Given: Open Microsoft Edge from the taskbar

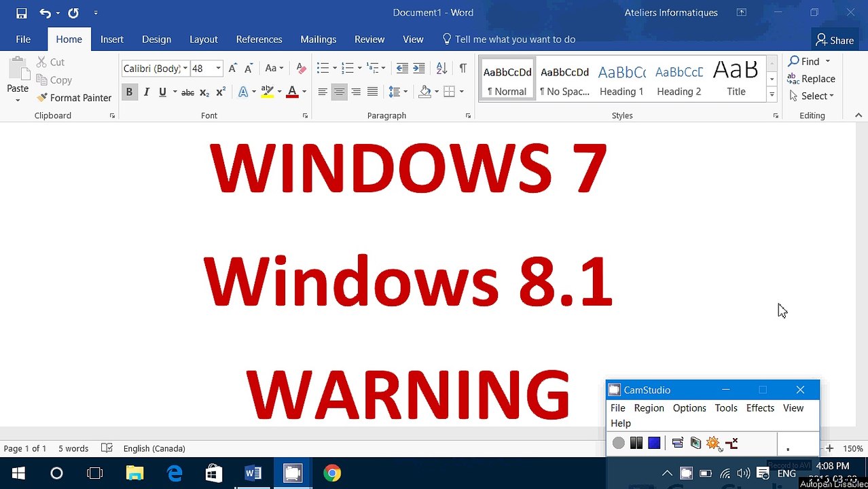Looking at the screenshot, I should click(x=175, y=473).
